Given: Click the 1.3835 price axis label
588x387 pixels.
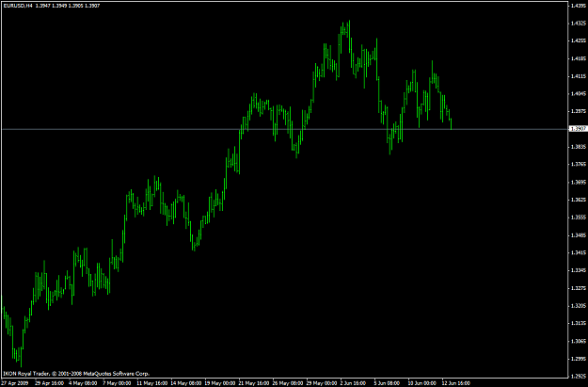Looking at the screenshot, I should click(x=579, y=147).
